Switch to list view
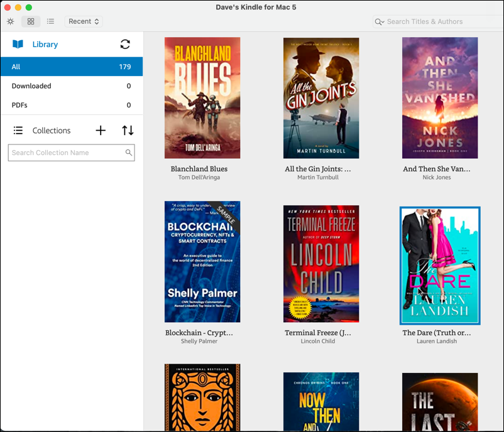This screenshot has width=504, height=432. coord(50,21)
